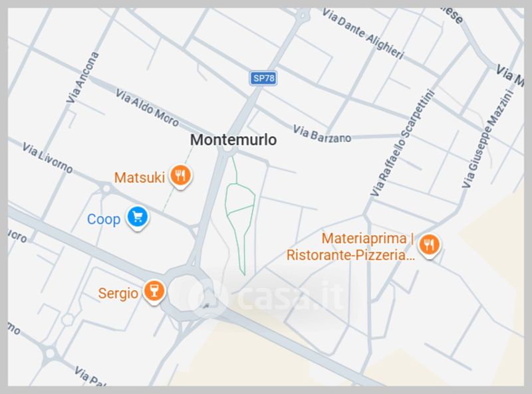Open the Coop place label
Screen dimensions: 532x394
click(104, 219)
